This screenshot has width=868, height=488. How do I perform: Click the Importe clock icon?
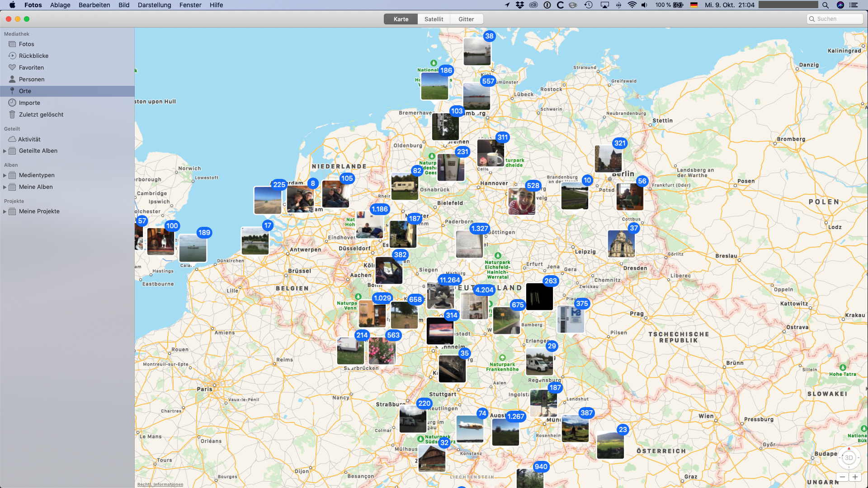point(12,103)
